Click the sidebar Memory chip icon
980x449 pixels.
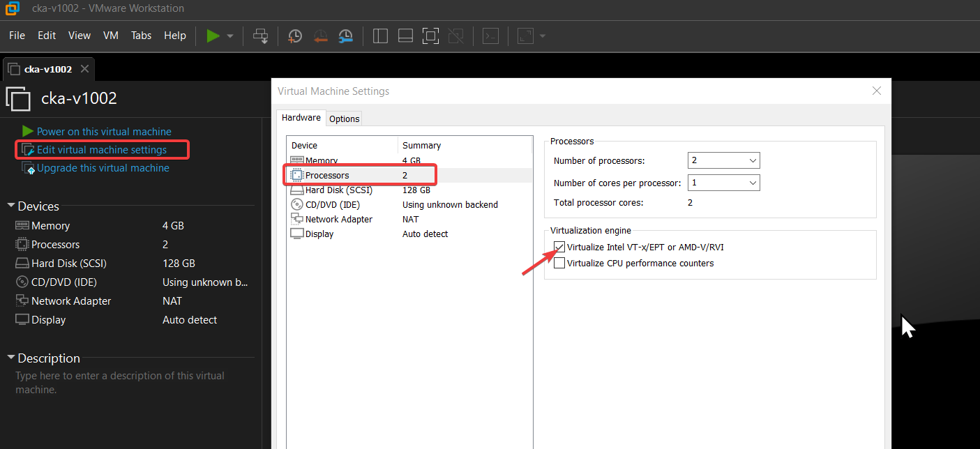22,226
